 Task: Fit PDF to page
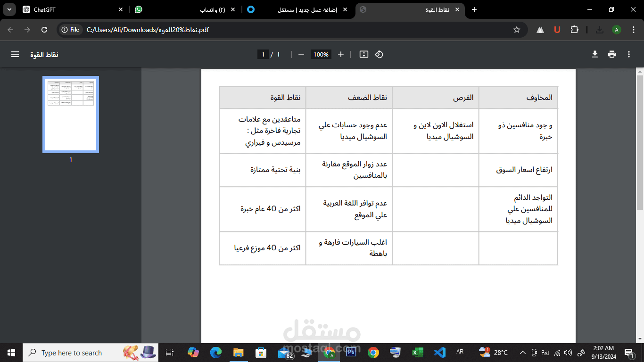point(363,54)
